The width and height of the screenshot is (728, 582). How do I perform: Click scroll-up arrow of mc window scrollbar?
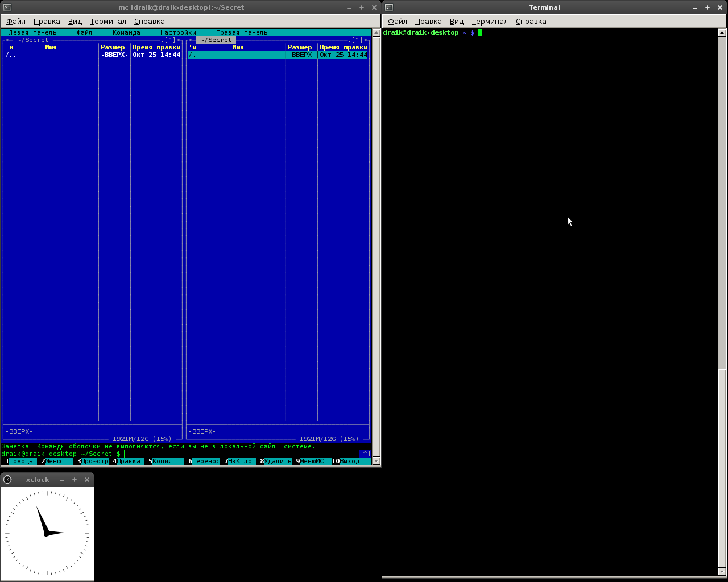click(376, 33)
